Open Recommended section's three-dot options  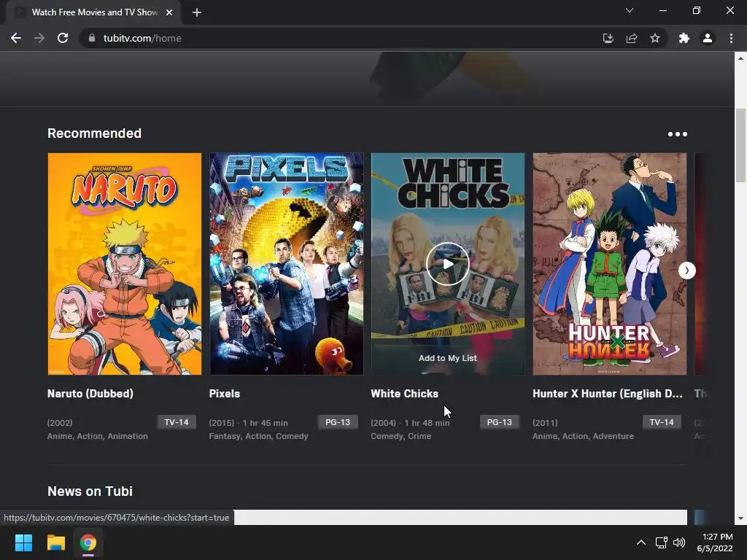(678, 134)
